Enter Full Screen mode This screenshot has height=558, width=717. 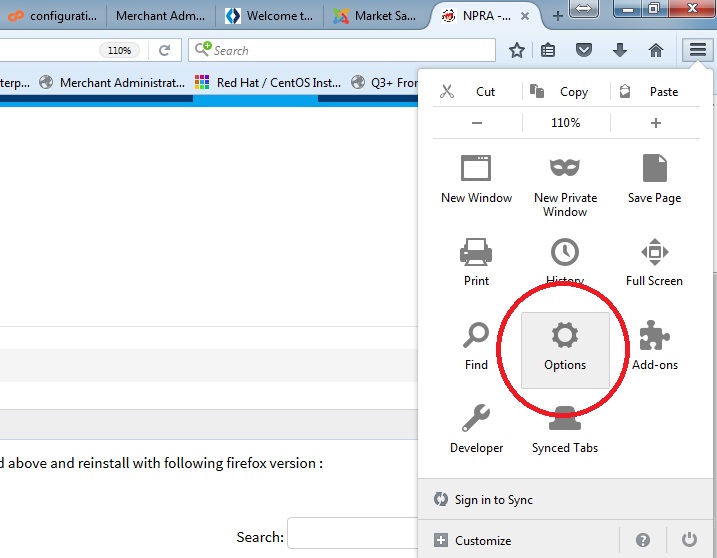click(654, 251)
